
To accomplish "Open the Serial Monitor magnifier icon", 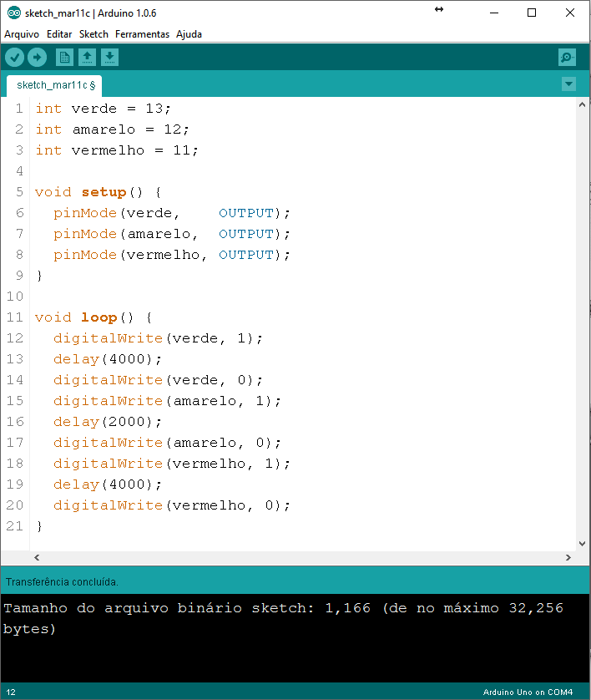I will pos(567,57).
